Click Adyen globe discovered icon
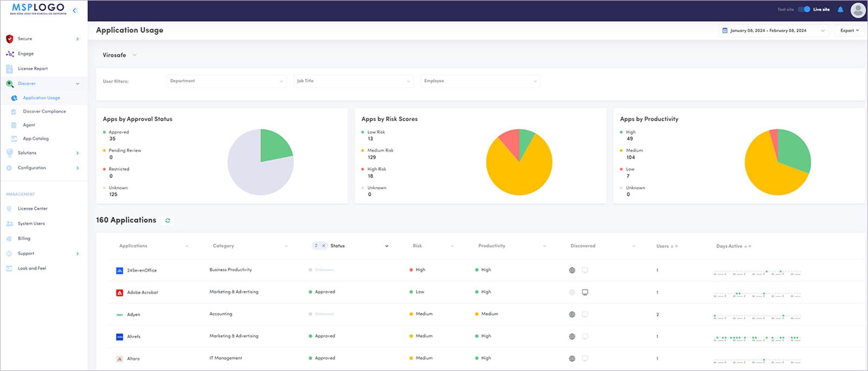The height and width of the screenshot is (371, 868). tap(572, 315)
